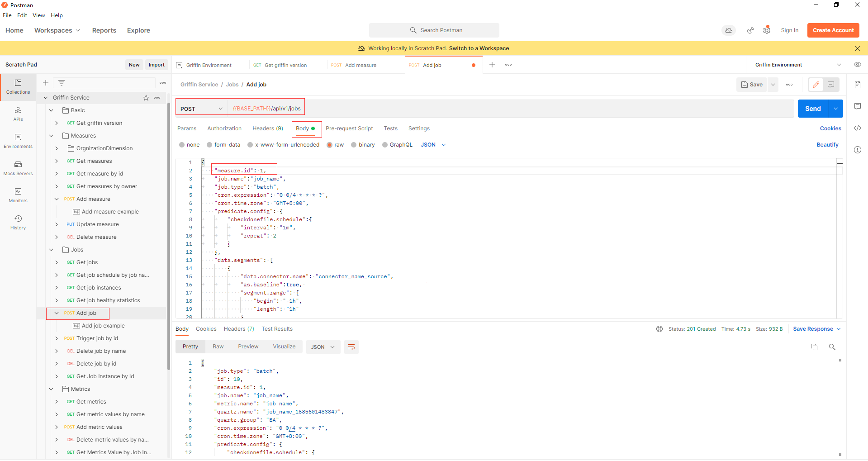
Task: Open the Headers (9) request tab
Action: (x=268, y=128)
